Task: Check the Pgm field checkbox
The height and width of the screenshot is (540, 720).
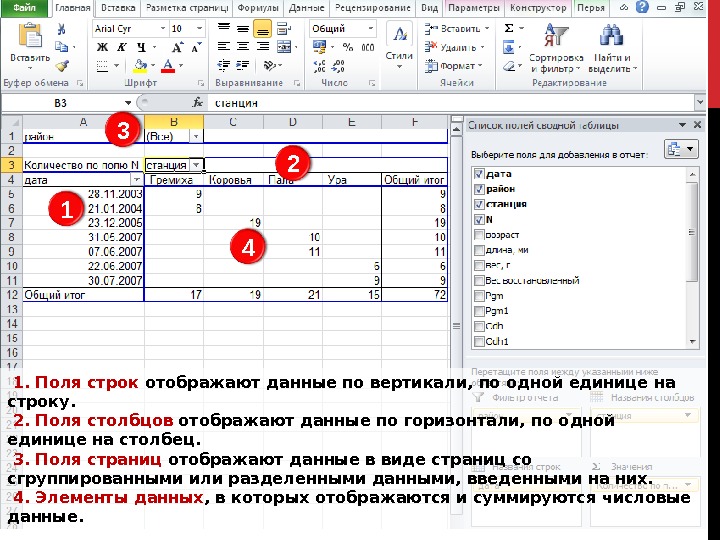Action: 478,296
